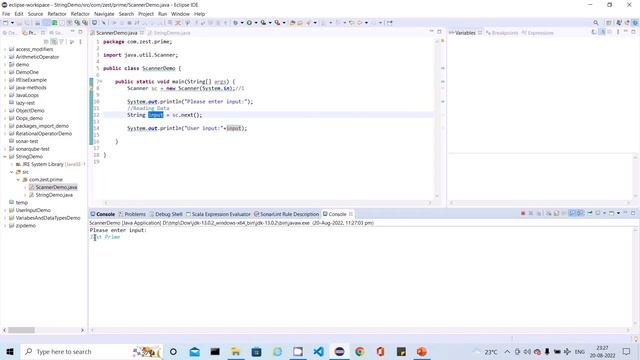Viewport: 640px width, 360px height.
Task: Open the Search menu
Action: point(126,14)
